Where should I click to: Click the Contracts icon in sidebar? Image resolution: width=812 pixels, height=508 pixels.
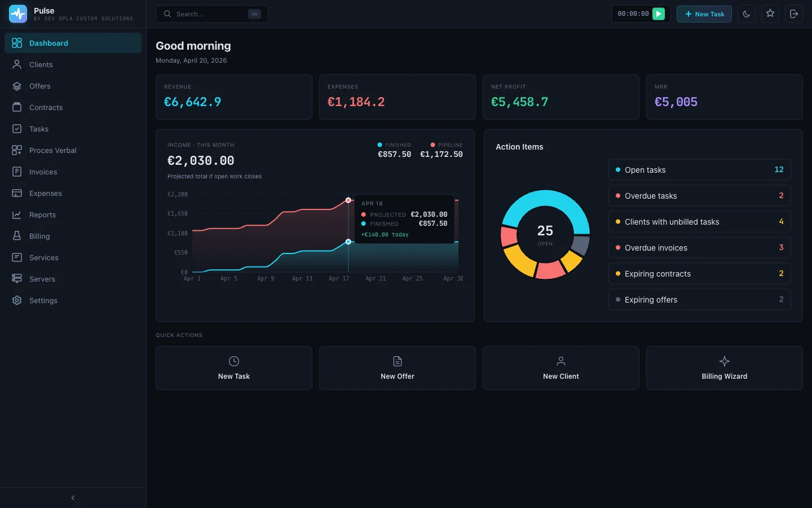17,107
